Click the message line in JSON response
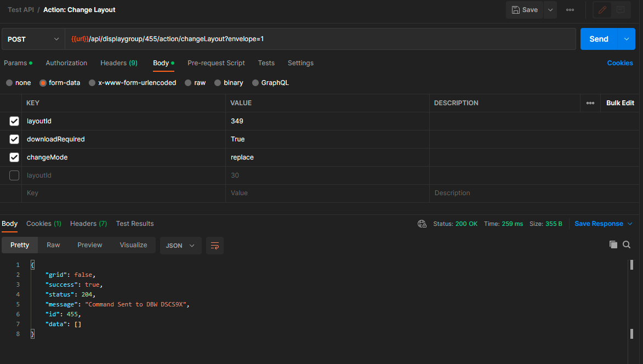Image resolution: width=643 pixels, height=364 pixels. point(117,305)
